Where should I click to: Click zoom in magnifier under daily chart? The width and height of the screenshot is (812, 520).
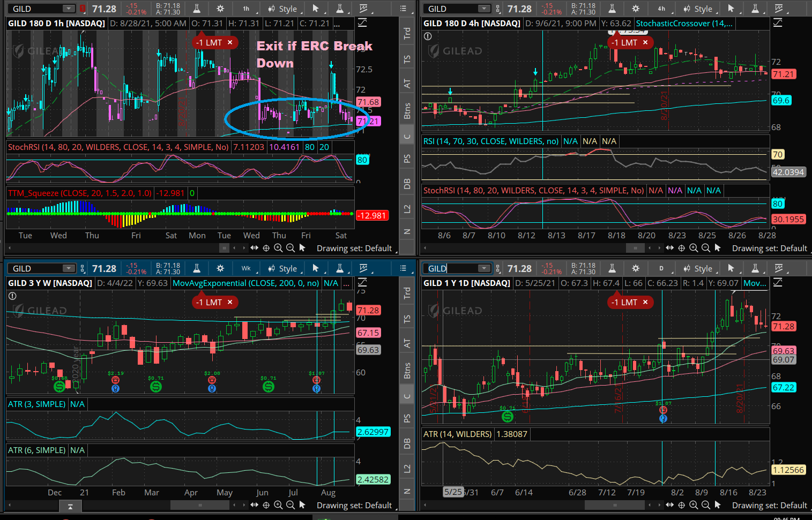click(694, 505)
